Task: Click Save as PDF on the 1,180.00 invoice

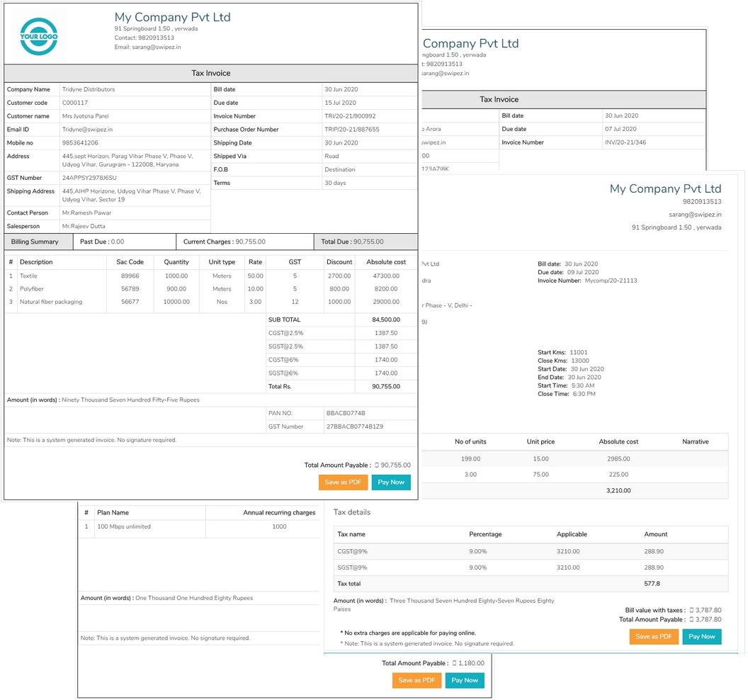Action: 416,679
